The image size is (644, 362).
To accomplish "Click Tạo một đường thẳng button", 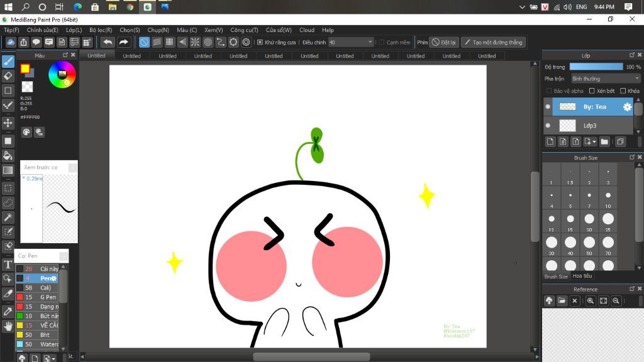I will (x=493, y=42).
